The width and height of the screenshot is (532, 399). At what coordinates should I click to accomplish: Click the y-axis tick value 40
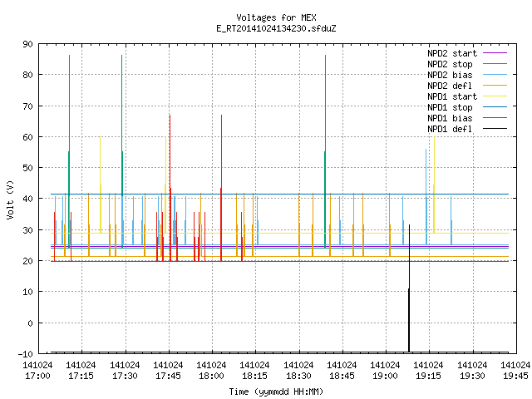tap(27, 199)
